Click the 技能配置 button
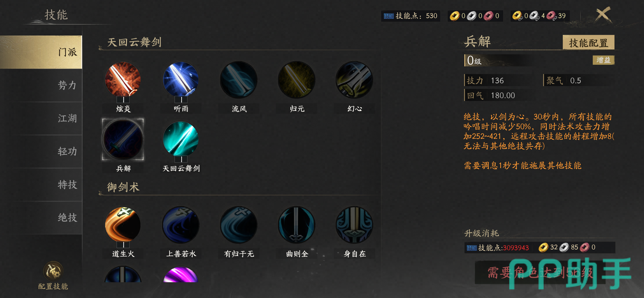This screenshot has width=644, height=298. tap(588, 42)
